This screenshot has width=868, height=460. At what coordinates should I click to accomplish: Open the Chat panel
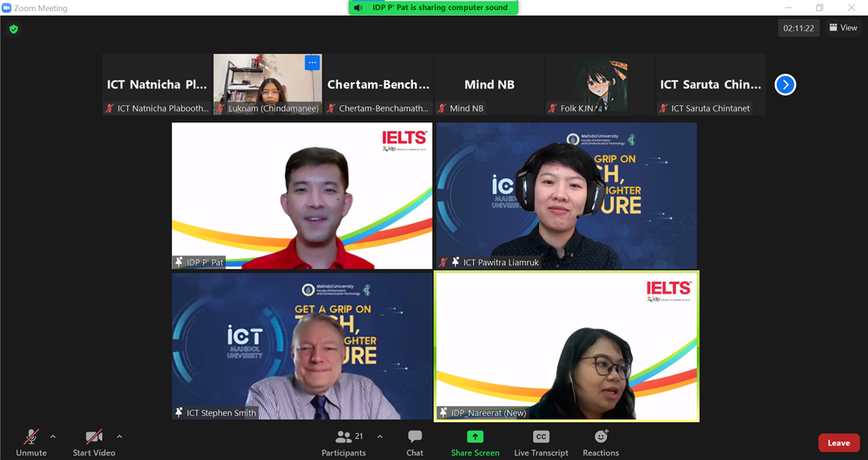414,442
